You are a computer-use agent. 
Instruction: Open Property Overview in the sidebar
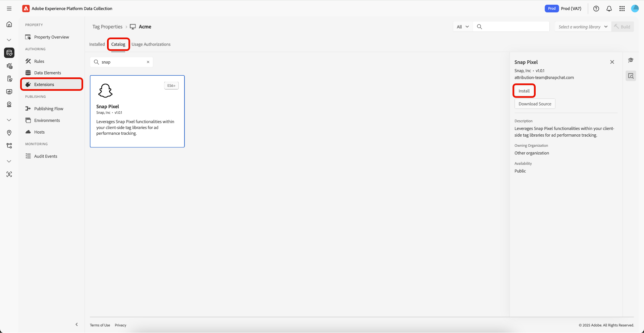pos(52,37)
